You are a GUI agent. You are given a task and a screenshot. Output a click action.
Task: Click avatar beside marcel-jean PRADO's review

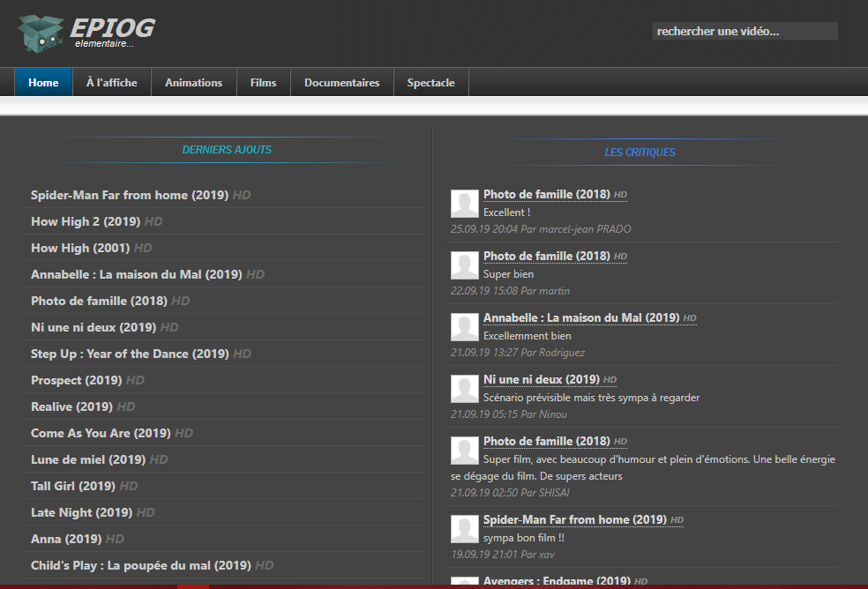(465, 204)
